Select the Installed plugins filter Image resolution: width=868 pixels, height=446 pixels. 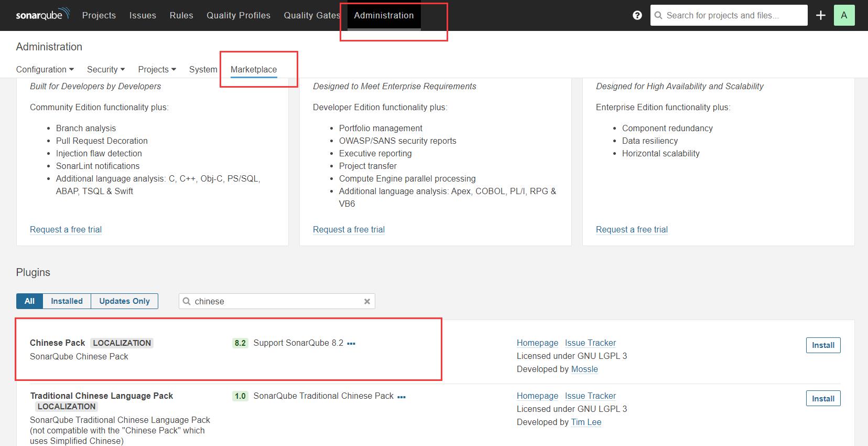pyautogui.click(x=67, y=301)
